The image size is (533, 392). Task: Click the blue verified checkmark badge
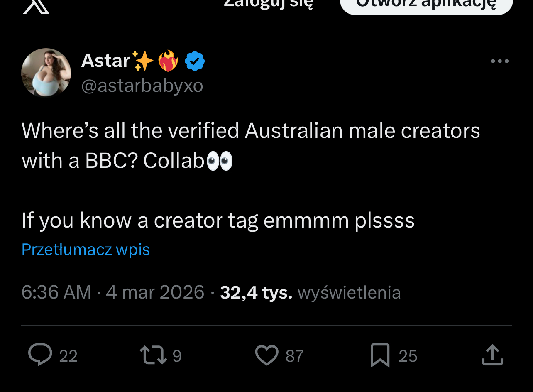pyautogui.click(x=194, y=61)
